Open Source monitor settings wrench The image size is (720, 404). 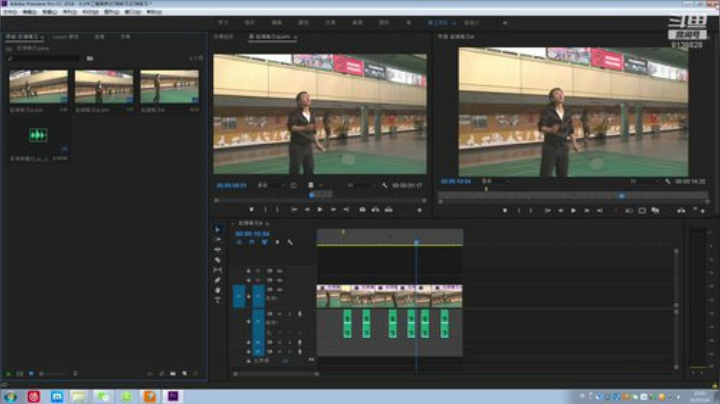tap(385, 185)
